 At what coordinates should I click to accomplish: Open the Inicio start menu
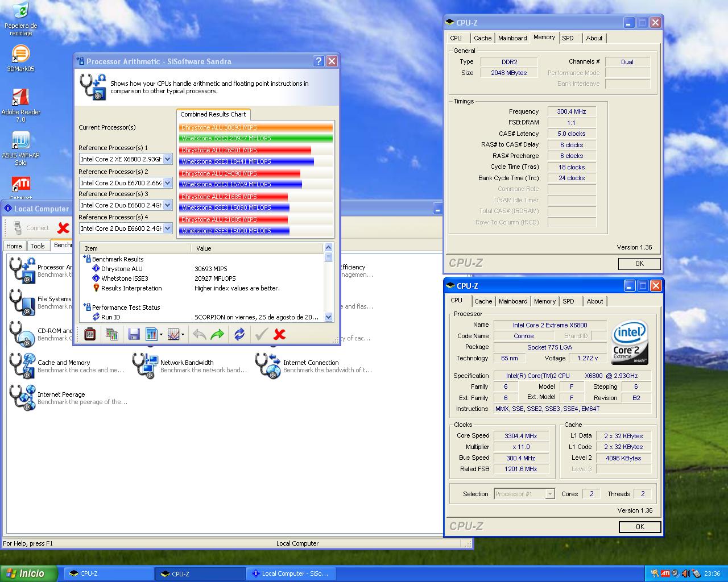point(29,573)
